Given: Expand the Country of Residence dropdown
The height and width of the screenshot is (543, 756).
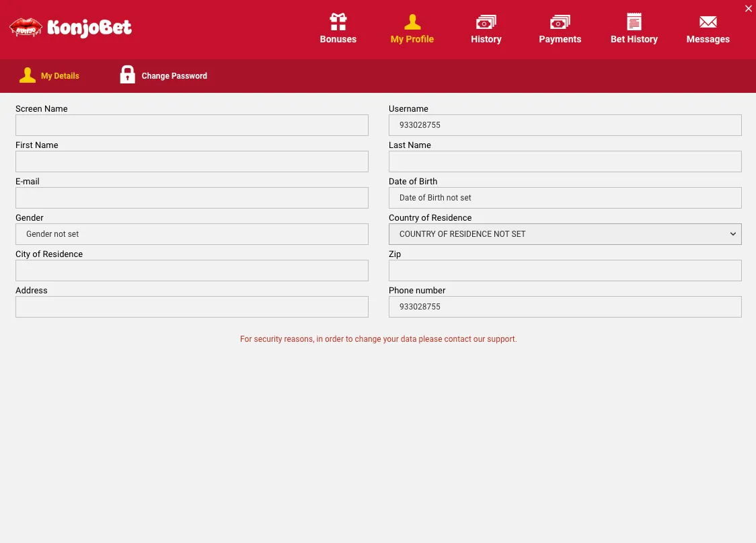Looking at the screenshot, I should click(565, 234).
